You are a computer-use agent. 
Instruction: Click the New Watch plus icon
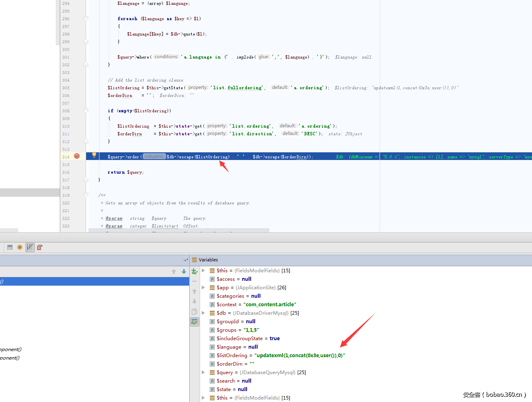point(194,272)
